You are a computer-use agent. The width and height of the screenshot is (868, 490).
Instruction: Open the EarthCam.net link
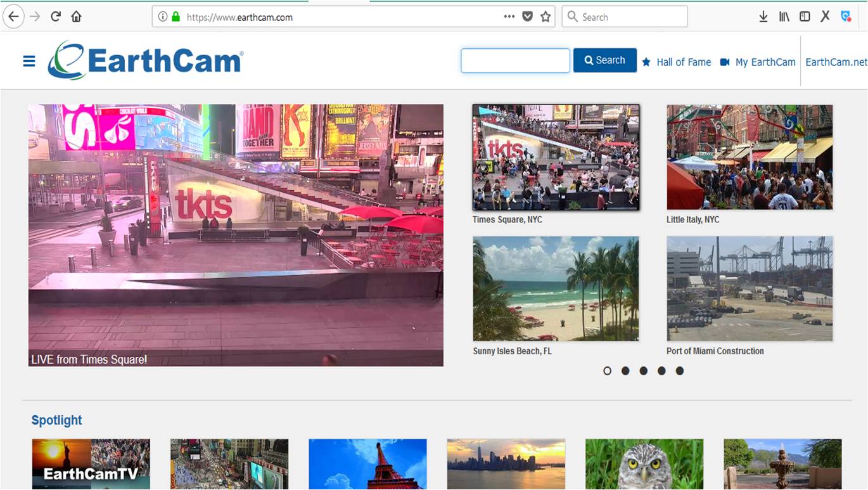click(836, 62)
